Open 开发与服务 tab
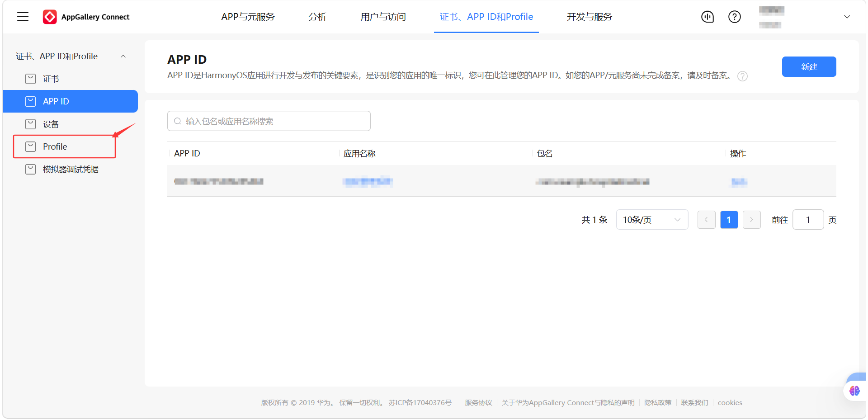 [x=589, y=17]
